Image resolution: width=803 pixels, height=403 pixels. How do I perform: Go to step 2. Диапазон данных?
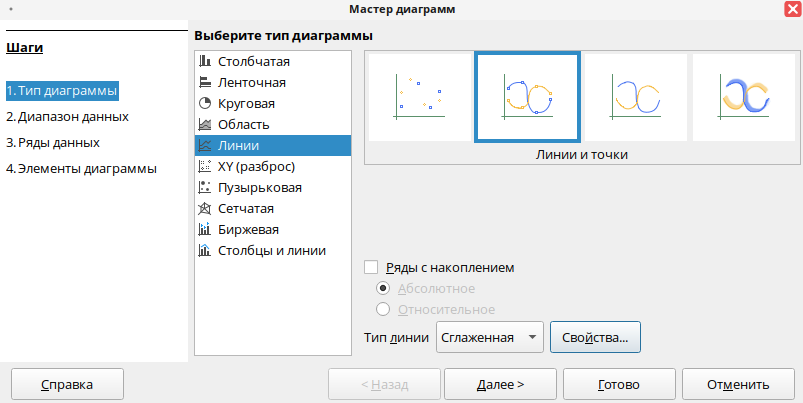pos(67,117)
